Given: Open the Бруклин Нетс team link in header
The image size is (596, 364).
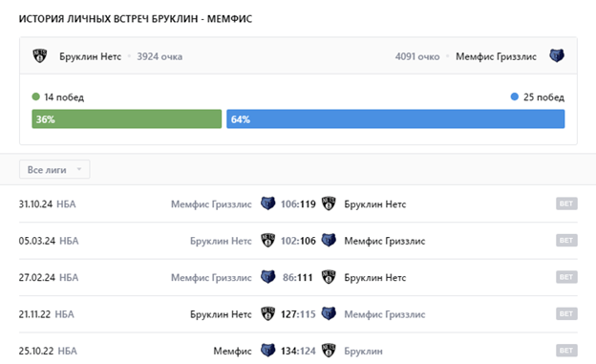Looking at the screenshot, I should (90, 56).
